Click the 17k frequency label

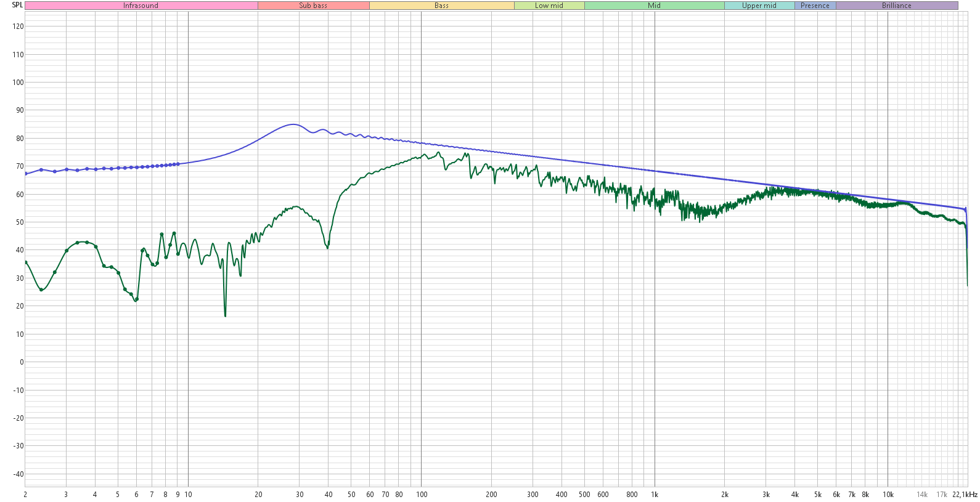tap(942, 495)
